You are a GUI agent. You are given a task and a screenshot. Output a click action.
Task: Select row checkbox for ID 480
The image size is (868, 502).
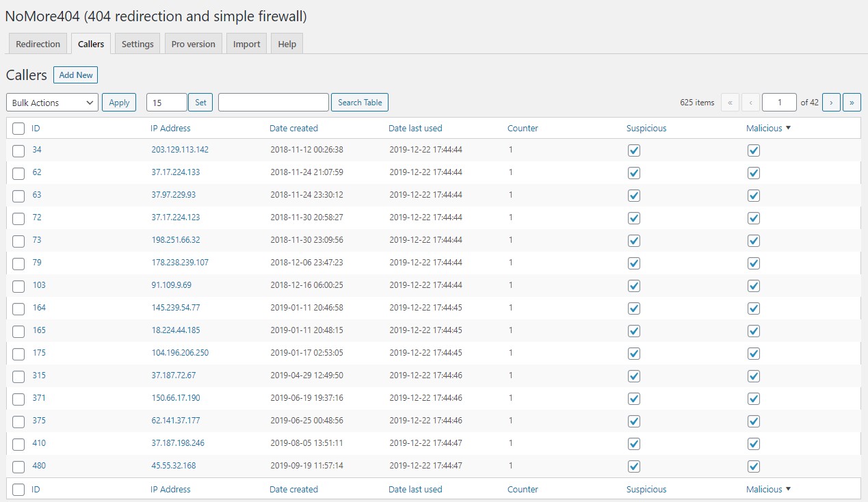click(x=18, y=466)
